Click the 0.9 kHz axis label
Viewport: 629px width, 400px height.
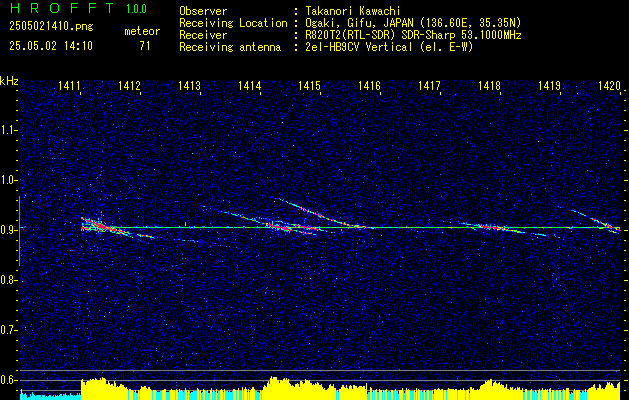[x=7, y=230]
